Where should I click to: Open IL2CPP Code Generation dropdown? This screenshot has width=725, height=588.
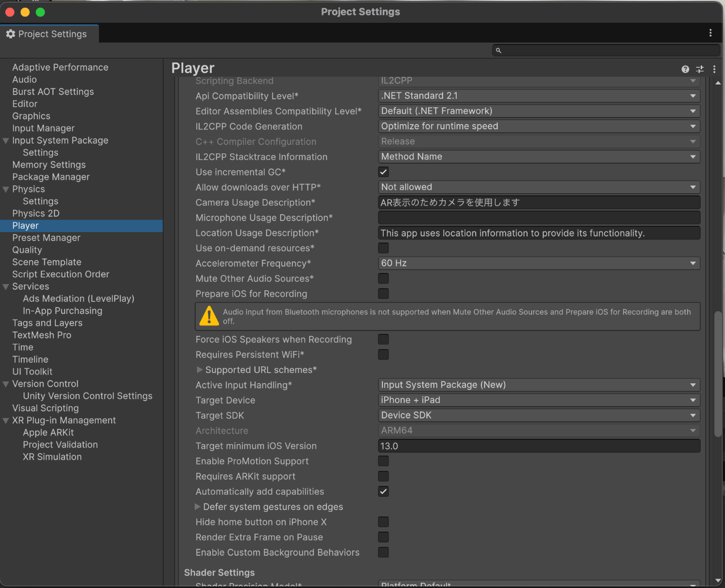click(x=539, y=126)
